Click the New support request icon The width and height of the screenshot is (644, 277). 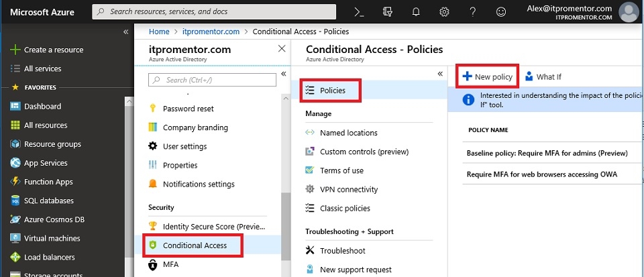(x=310, y=270)
